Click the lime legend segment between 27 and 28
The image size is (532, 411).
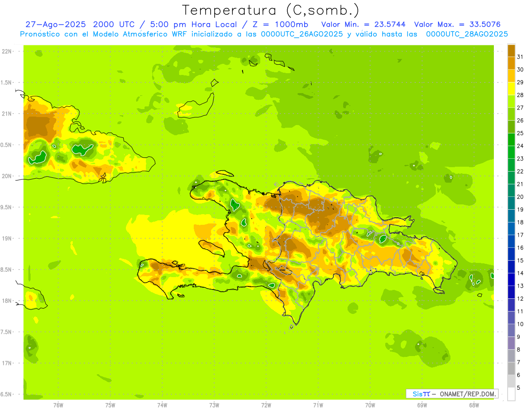(511, 101)
